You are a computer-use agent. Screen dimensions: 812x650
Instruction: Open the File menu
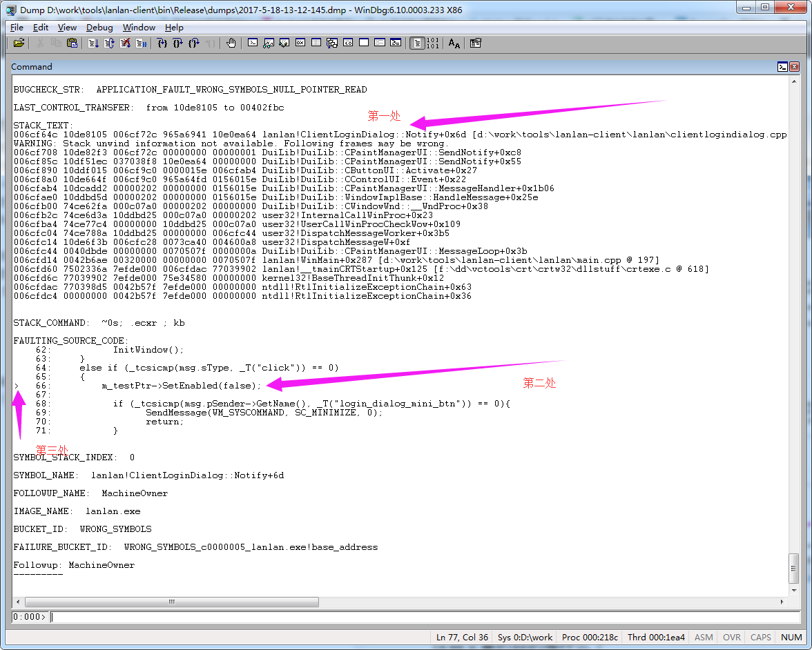pos(17,28)
